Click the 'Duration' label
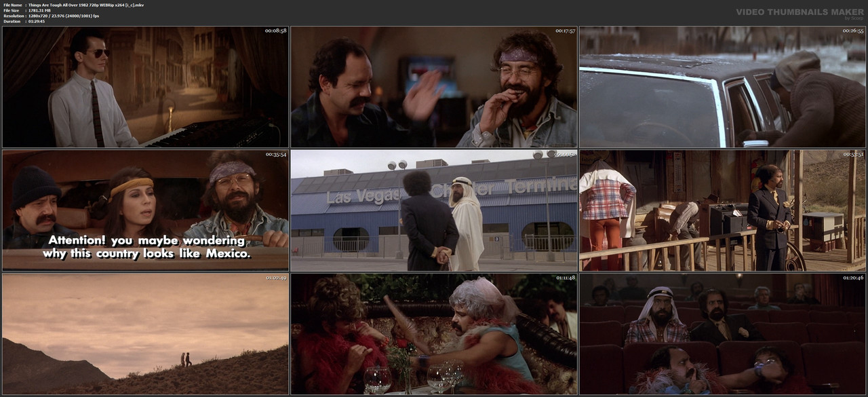868x397 pixels. pos(12,21)
